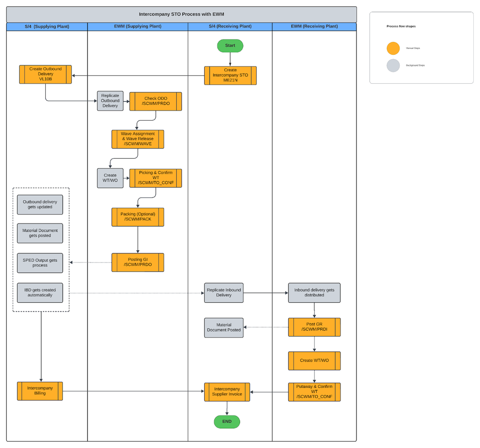Click the grey Background Steps legend circle

393,65
